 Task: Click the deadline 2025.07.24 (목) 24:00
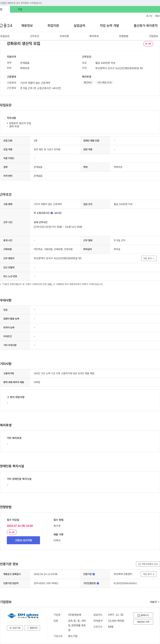point(20,526)
